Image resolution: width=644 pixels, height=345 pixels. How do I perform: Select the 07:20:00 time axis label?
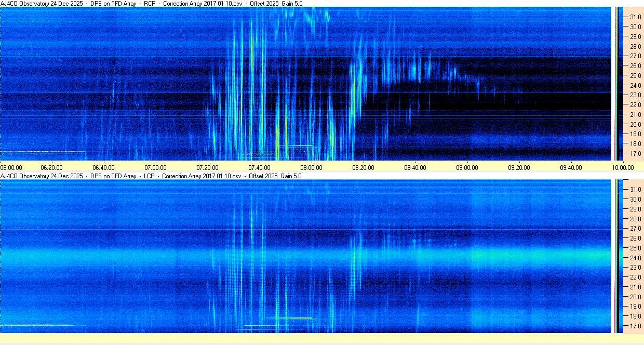point(207,167)
